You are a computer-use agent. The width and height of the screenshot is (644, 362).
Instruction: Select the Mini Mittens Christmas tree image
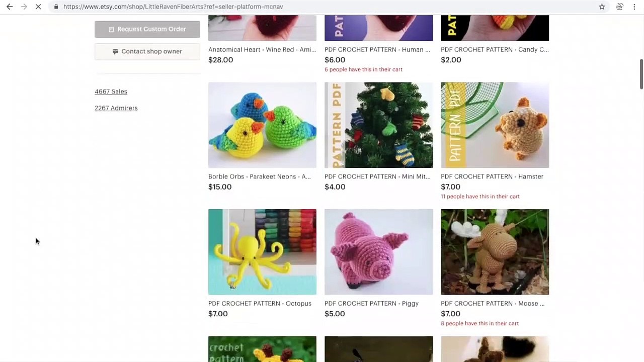coord(378,125)
